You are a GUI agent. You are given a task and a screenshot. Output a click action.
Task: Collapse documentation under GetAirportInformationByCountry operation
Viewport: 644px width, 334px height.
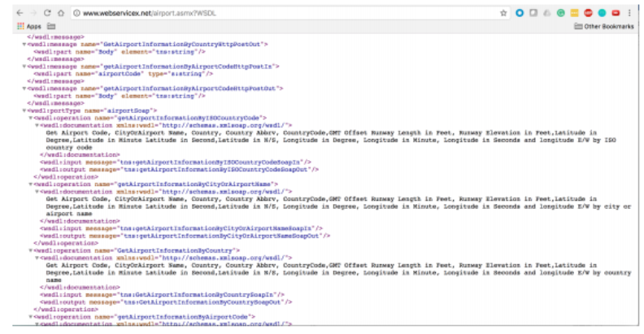[x=37, y=258]
